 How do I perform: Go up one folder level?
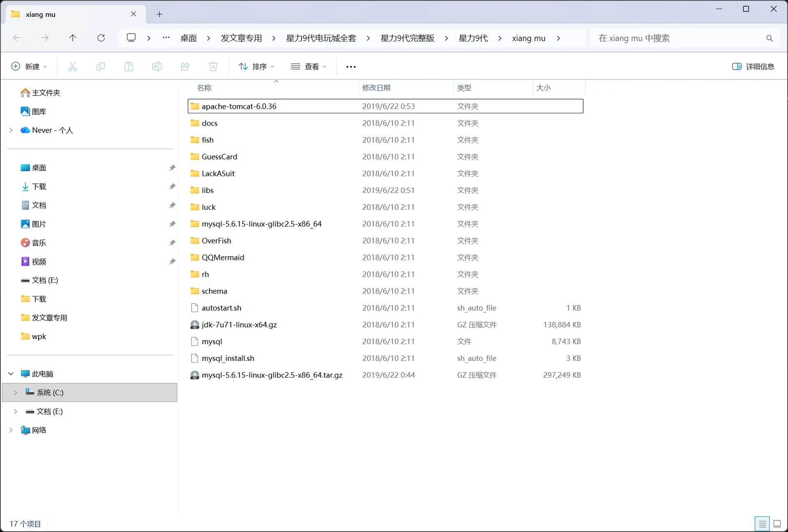click(x=73, y=38)
